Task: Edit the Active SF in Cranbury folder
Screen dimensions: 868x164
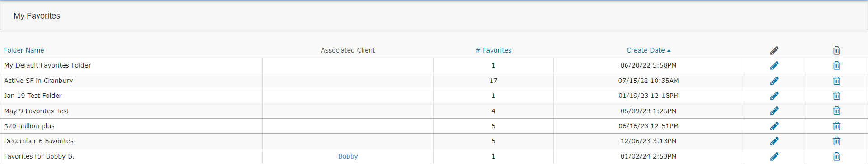Action: tap(774, 81)
